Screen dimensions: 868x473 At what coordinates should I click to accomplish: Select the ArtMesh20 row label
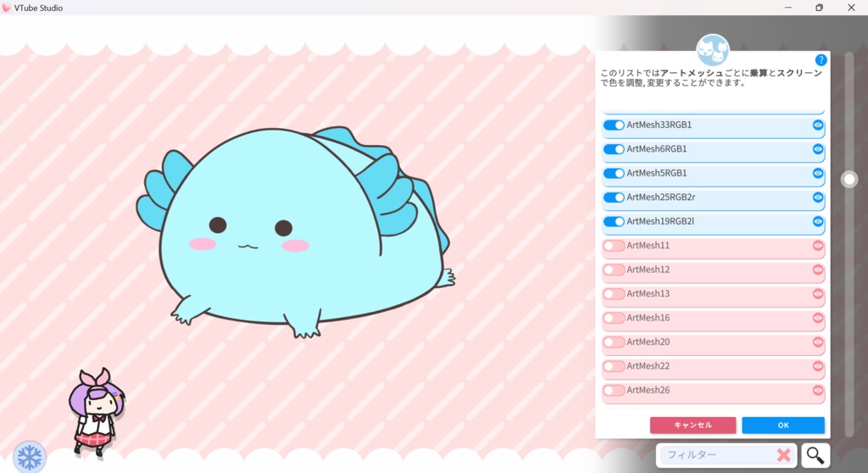648,342
